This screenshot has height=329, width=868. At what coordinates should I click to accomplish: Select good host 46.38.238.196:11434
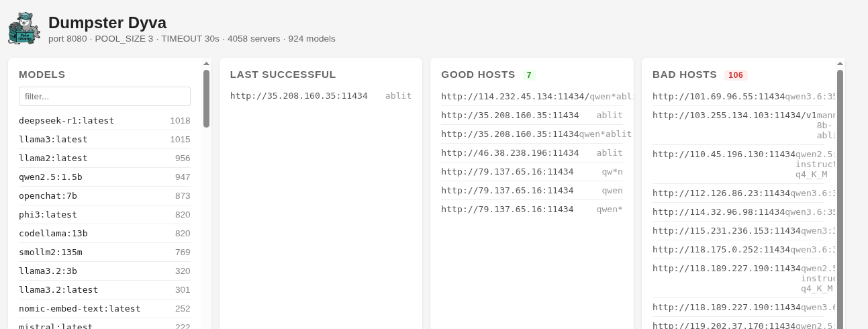[532, 153]
